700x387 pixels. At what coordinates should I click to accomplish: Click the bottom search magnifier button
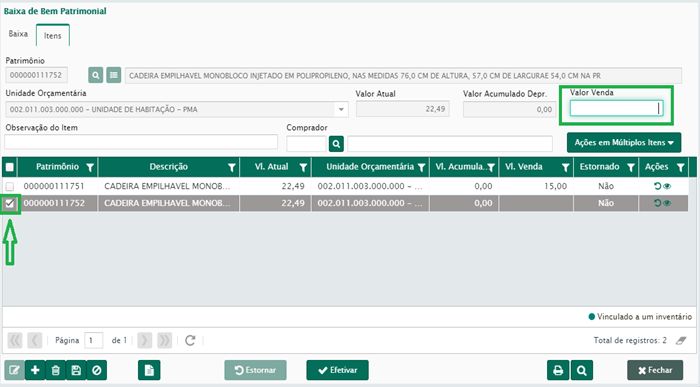(x=581, y=370)
